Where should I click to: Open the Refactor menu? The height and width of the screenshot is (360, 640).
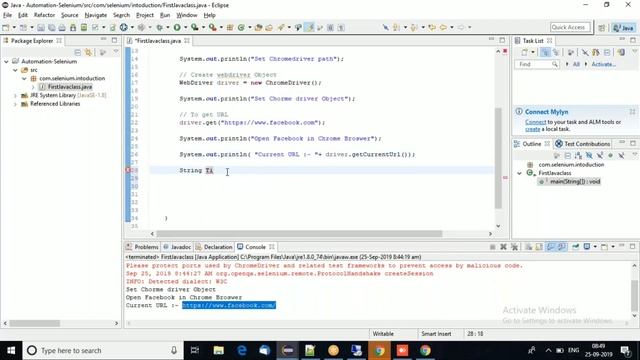44,15
